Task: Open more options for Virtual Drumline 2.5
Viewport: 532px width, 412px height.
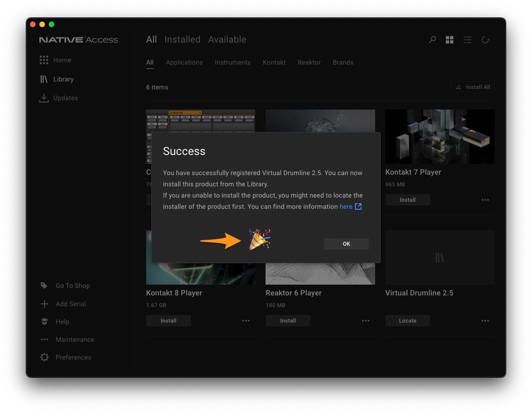Action: (485, 321)
